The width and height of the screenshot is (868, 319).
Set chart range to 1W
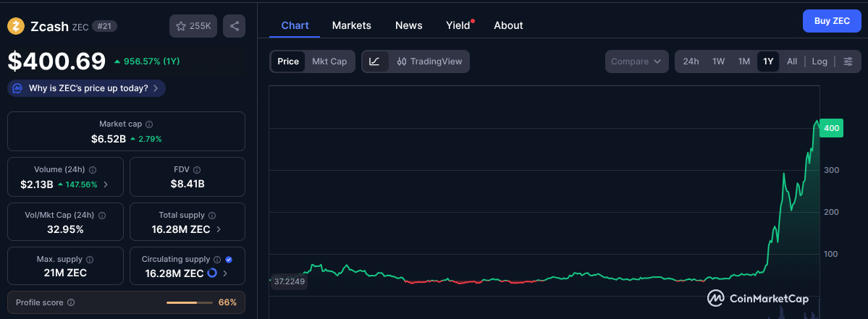tap(719, 61)
